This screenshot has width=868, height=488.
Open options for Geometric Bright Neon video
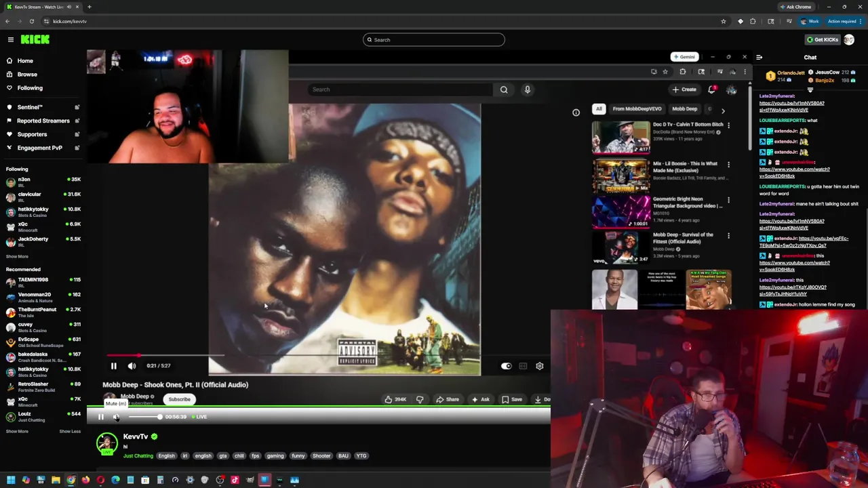[x=728, y=201]
